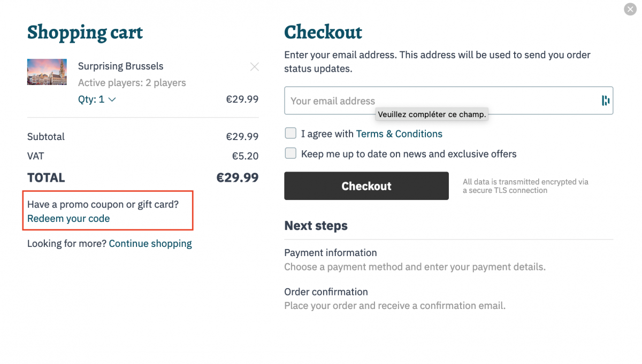Select the Surprising Brussels product title
642x364 pixels.
tap(121, 66)
